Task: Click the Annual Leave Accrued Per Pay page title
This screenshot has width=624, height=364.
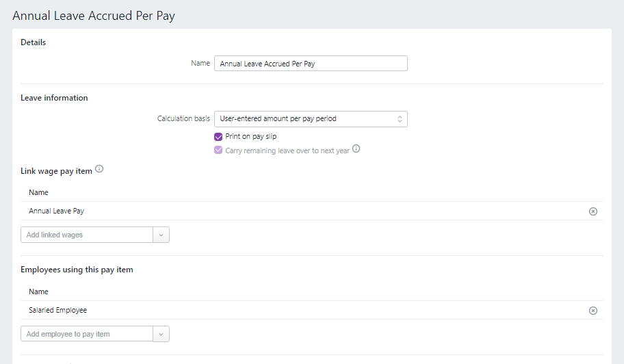Action: pos(94,16)
